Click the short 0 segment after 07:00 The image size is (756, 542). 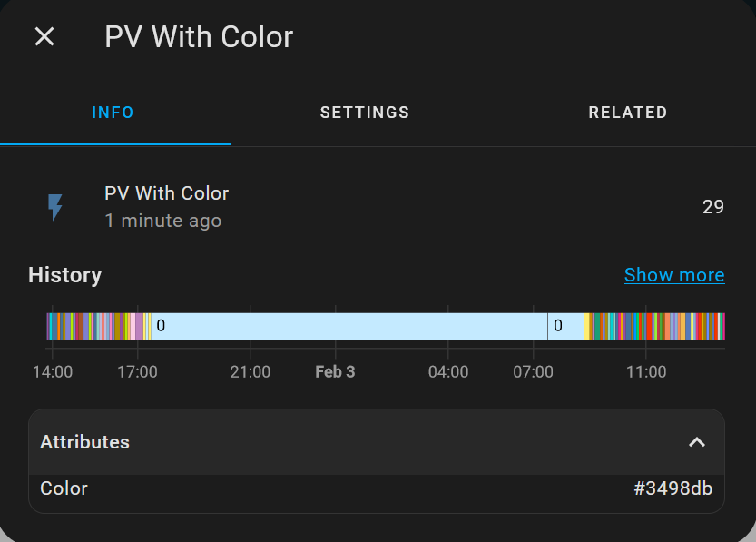pos(565,326)
